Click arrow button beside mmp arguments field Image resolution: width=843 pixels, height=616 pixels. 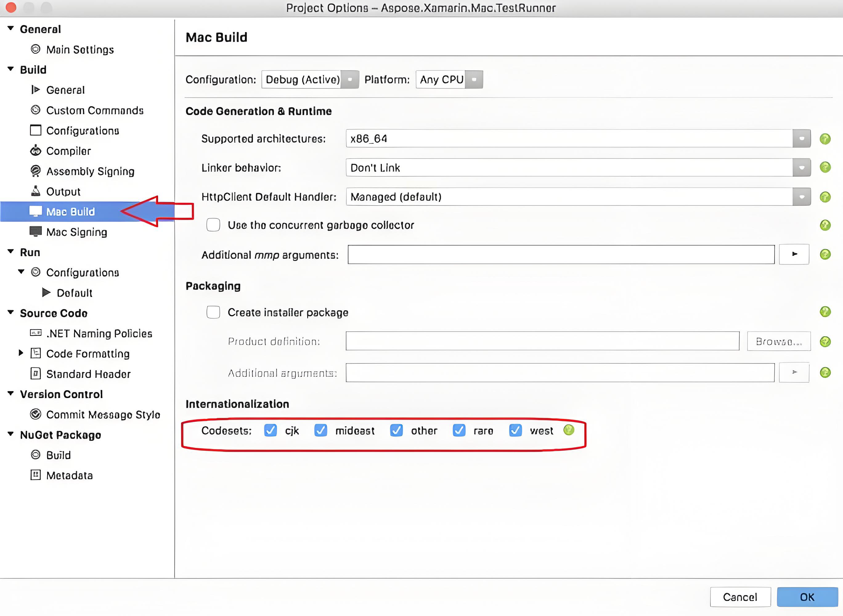(x=794, y=254)
